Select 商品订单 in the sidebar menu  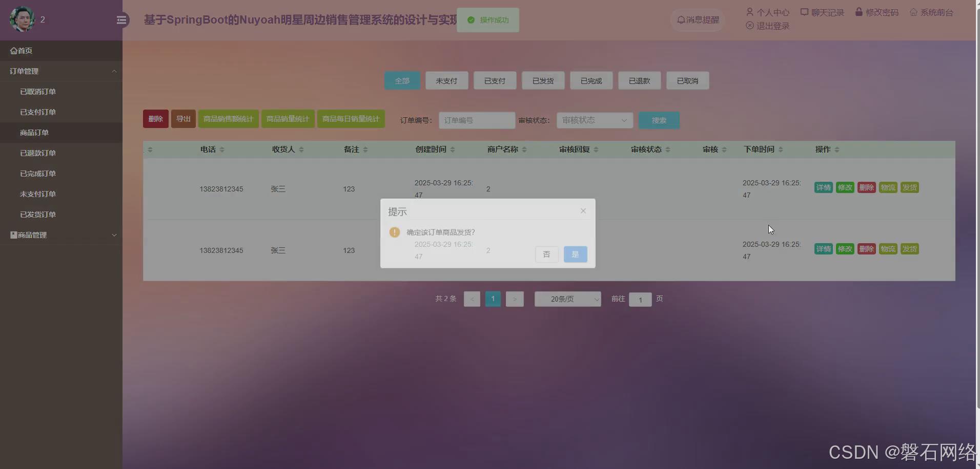pyautogui.click(x=34, y=132)
